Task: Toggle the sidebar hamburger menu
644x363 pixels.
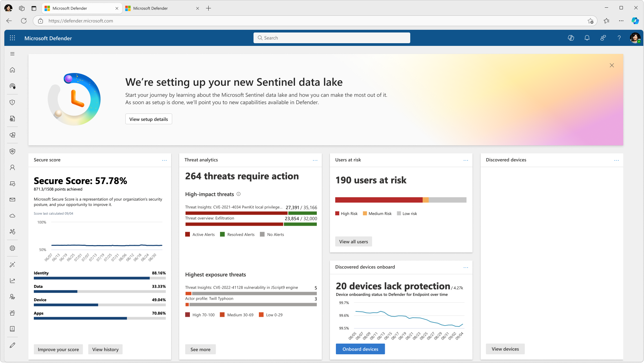Action: coord(12,54)
